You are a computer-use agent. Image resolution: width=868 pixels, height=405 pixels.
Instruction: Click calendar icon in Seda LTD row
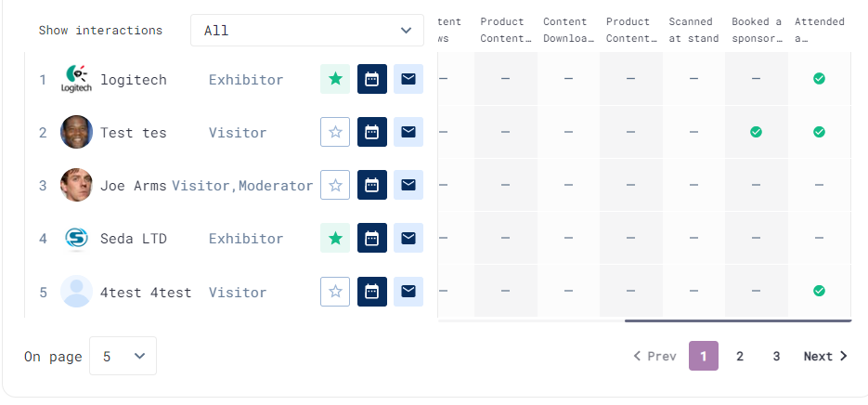pyautogui.click(x=372, y=238)
